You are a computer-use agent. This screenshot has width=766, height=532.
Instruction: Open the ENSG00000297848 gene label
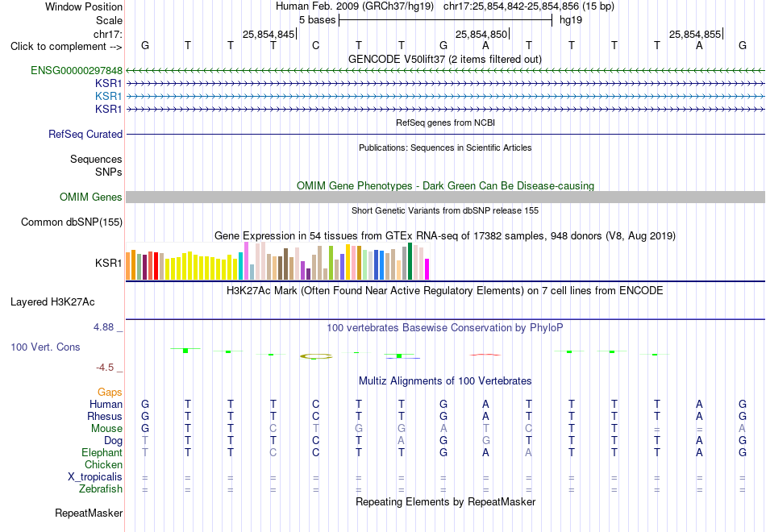click(77, 70)
